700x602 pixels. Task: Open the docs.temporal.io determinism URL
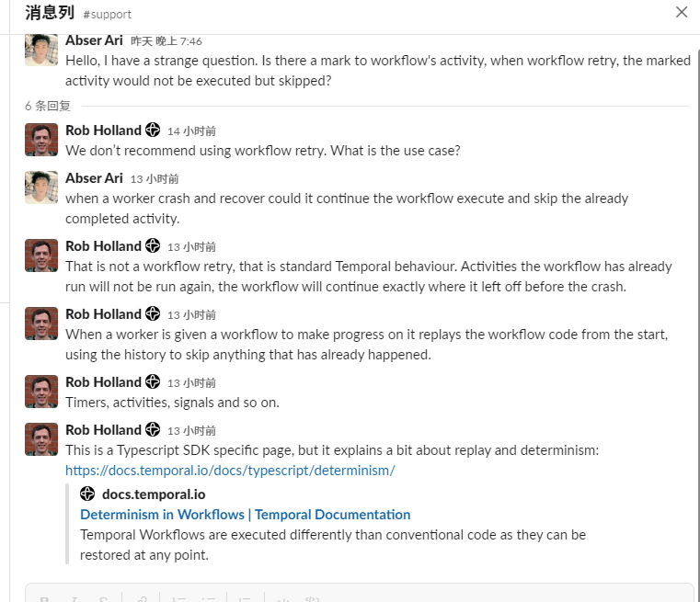(230, 471)
